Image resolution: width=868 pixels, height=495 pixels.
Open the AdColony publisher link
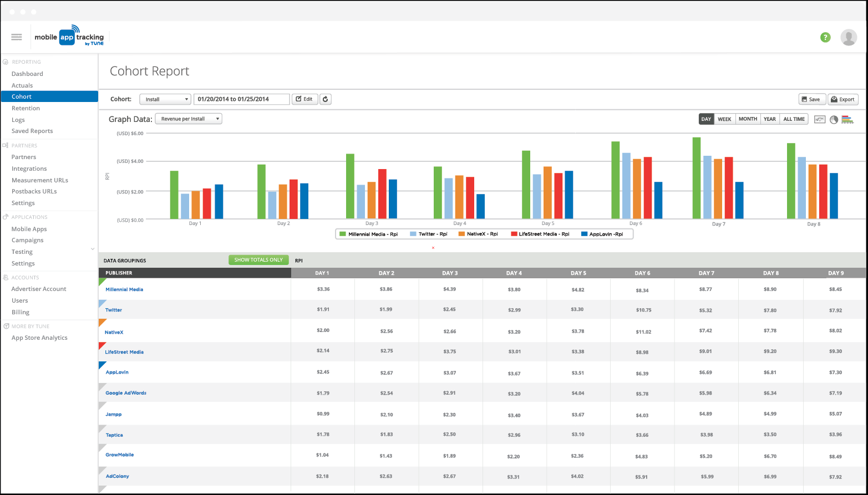click(x=118, y=476)
